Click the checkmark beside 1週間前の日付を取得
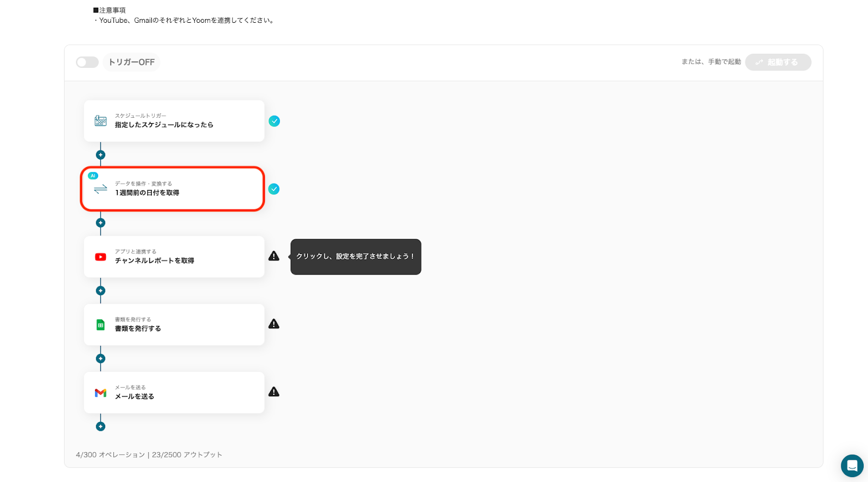Screen dimensions: 868x482 coord(275,189)
